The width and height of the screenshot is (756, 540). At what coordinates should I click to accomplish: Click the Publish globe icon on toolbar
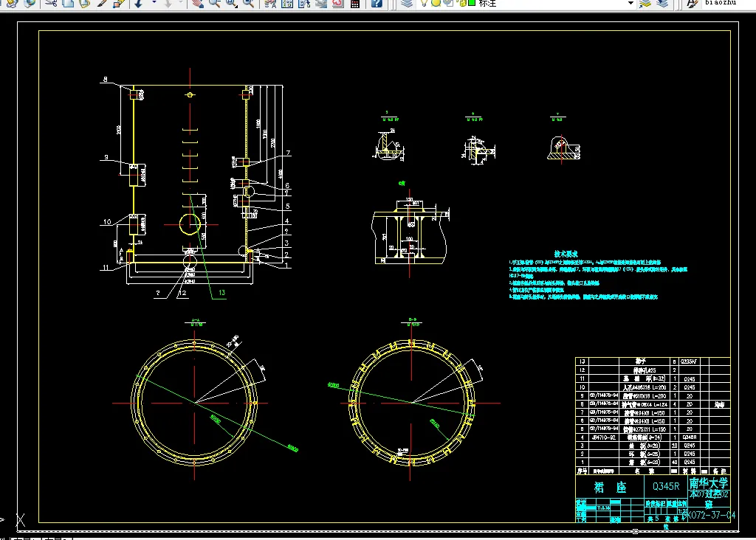[30, 4]
